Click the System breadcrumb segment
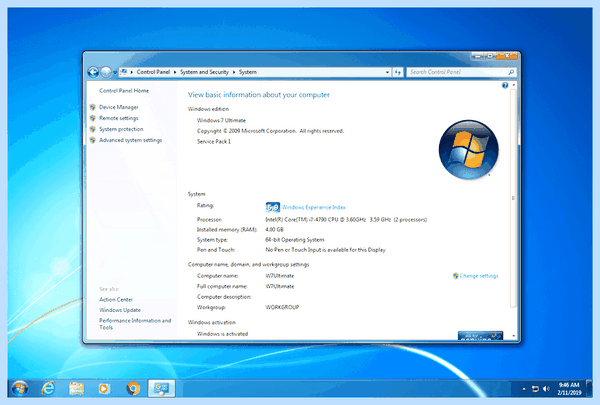 click(x=248, y=72)
